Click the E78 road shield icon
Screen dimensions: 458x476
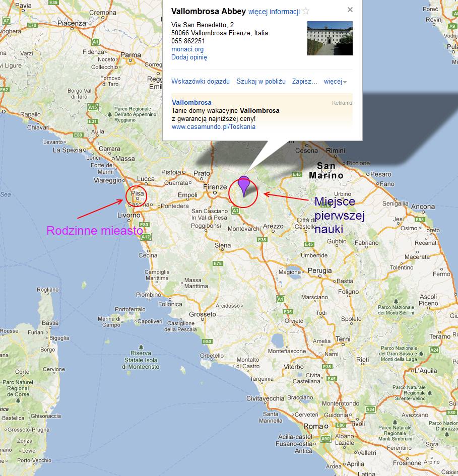coord(218,263)
